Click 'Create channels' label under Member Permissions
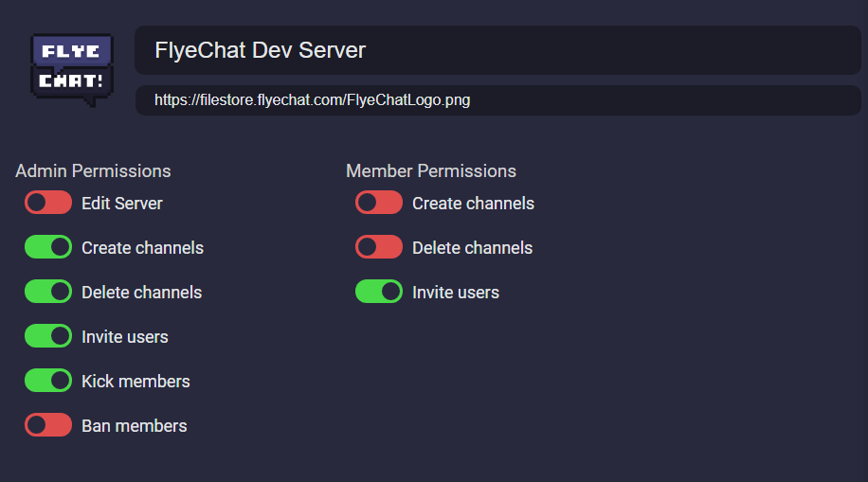The width and height of the screenshot is (868, 482). tap(473, 204)
